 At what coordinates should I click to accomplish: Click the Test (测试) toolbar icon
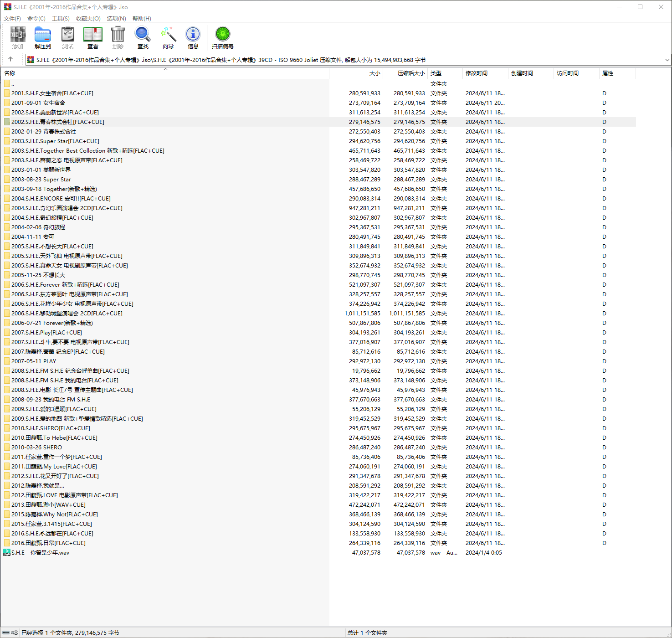point(68,35)
